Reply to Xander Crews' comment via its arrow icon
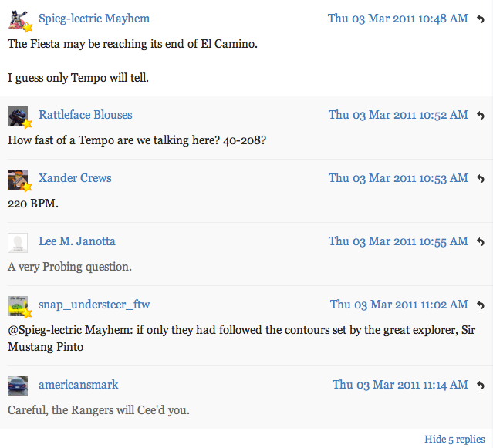The height and width of the screenshot is (448, 493). pos(481,179)
